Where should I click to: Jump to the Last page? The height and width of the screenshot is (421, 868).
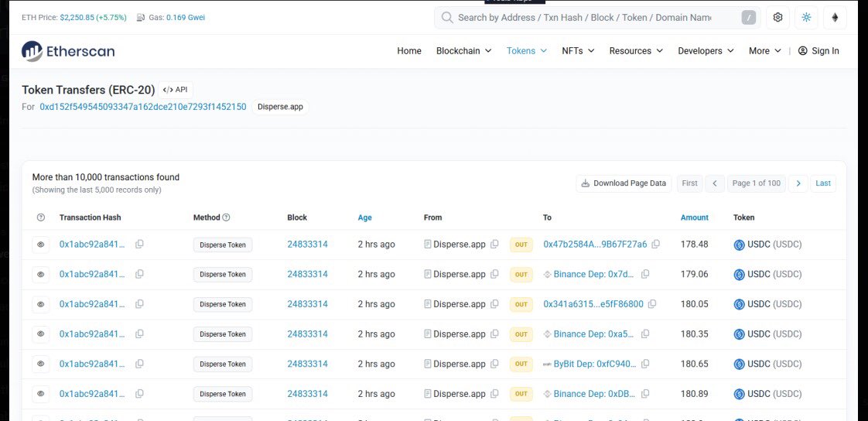pyautogui.click(x=823, y=183)
